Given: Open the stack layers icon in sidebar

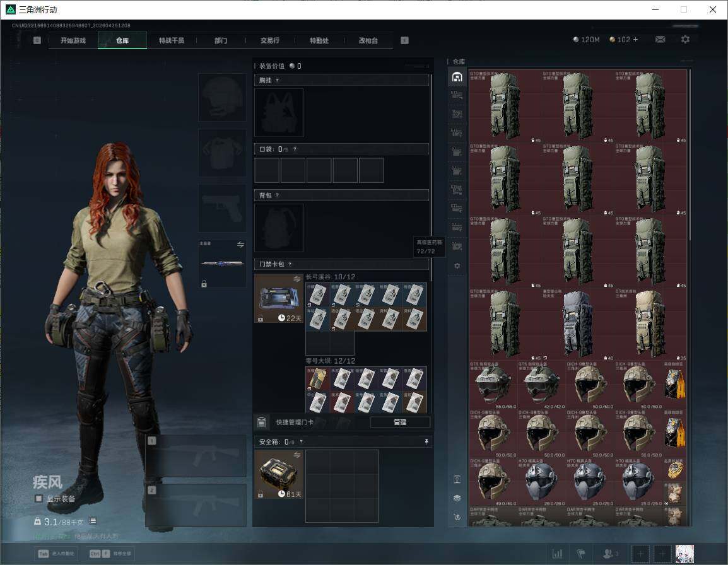Looking at the screenshot, I should coord(457,498).
